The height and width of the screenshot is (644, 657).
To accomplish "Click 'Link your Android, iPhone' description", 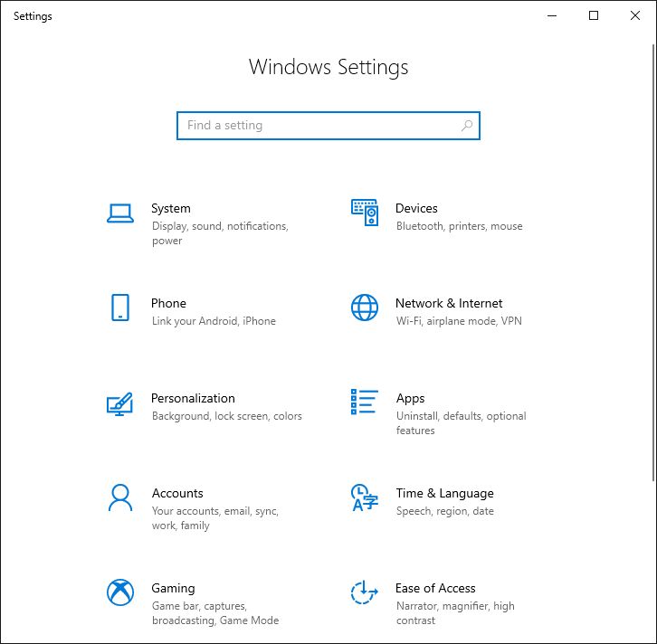I will (x=214, y=321).
